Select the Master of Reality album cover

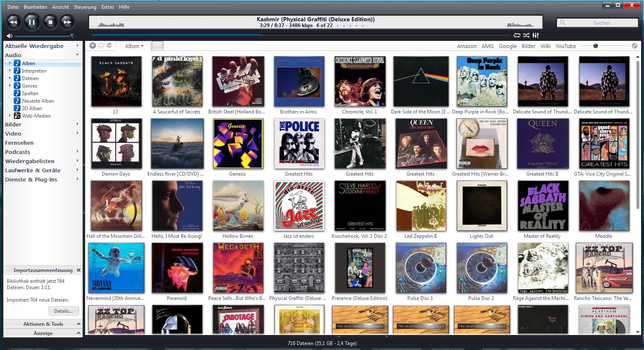543,206
